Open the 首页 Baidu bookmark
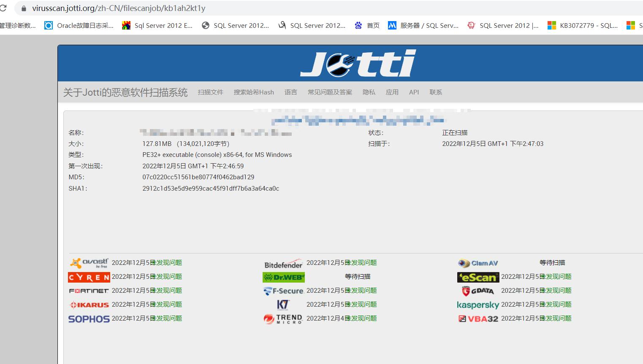643x364 pixels. pos(367,25)
